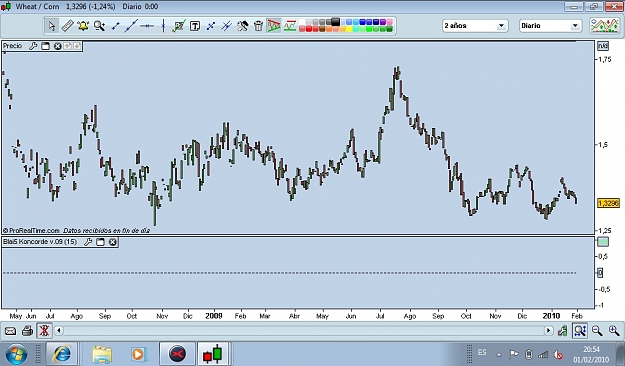Click the zero level marker on Koncorde scale
The width and height of the screenshot is (625, 366).
point(600,273)
